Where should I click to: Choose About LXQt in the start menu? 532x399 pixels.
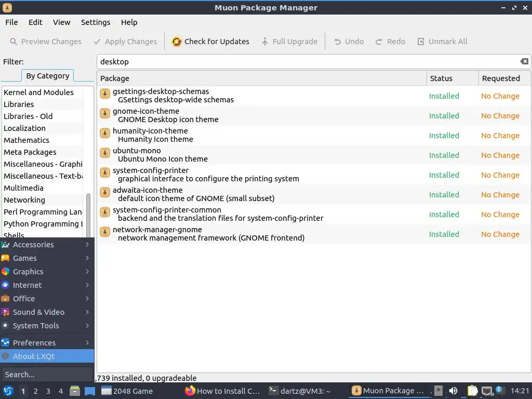pyautogui.click(x=47, y=356)
